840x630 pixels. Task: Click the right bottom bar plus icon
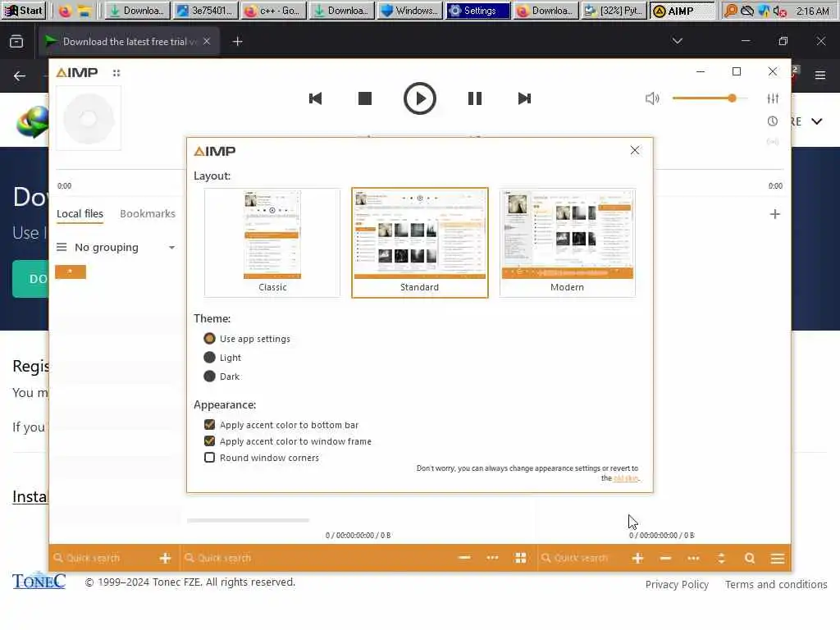coord(637,558)
